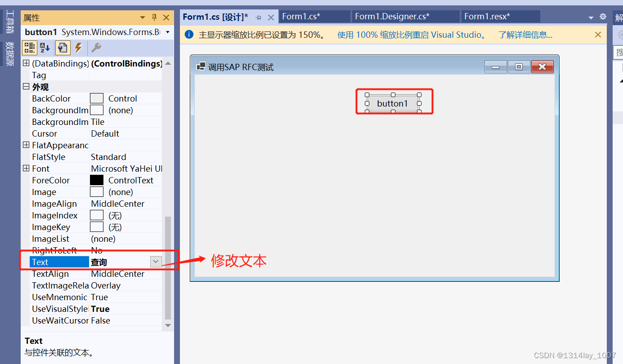Click the ForeColor black color swatch
This screenshot has height=364, width=623.
pyautogui.click(x=97, y=180)
